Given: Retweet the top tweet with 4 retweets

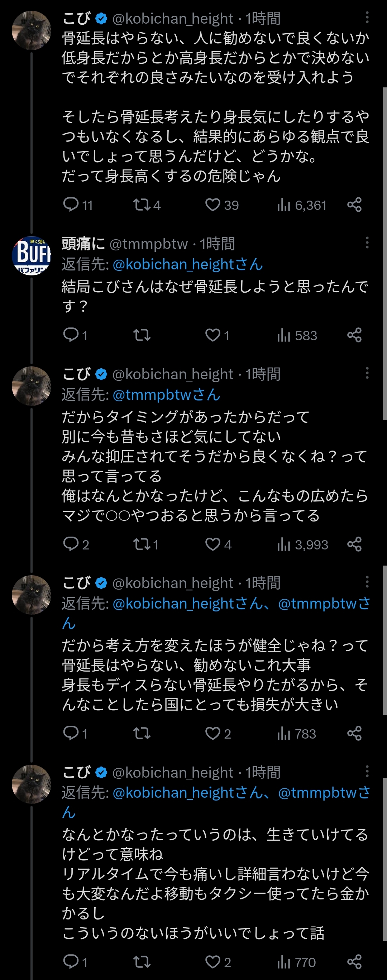Looking at the screenshot, I should pyautogui.click(x=142, y=205).
